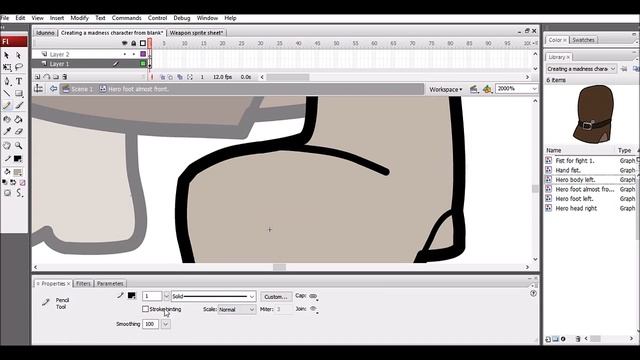Toggle the timeline visibility button
Image resolution: width=640 pixels, height=360 pixels.
(39, 89)
